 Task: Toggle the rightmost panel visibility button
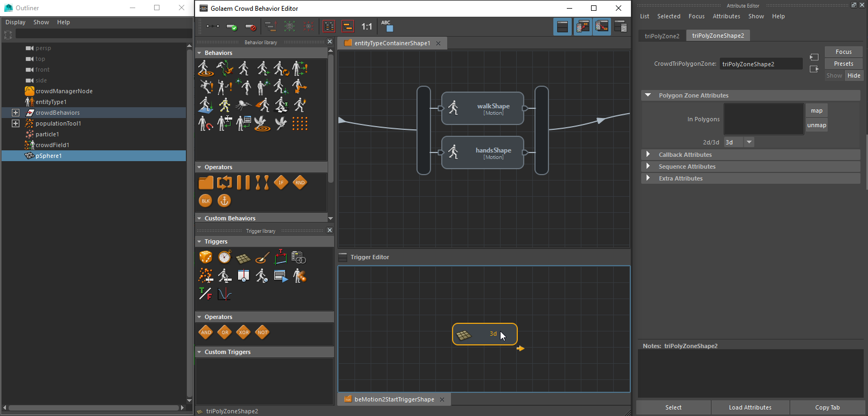pos(621,26)
